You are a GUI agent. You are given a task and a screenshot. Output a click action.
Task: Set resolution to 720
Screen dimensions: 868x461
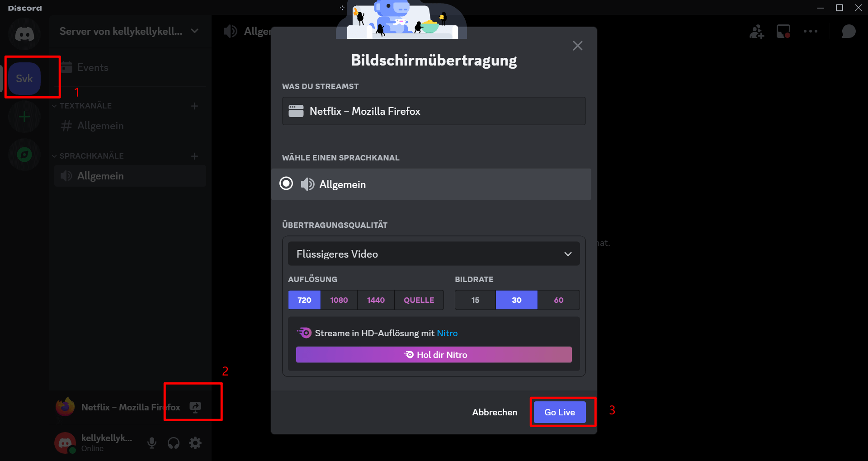(304, 300)
